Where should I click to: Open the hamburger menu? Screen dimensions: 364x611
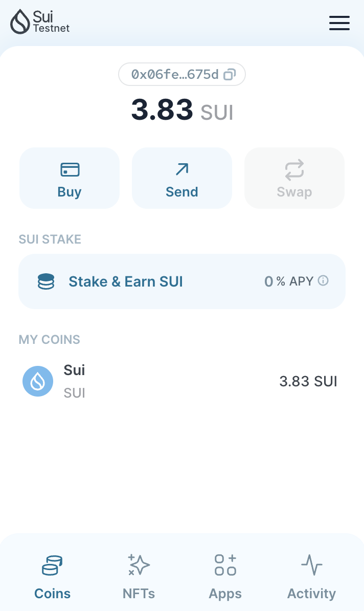[x=339, y=23]
